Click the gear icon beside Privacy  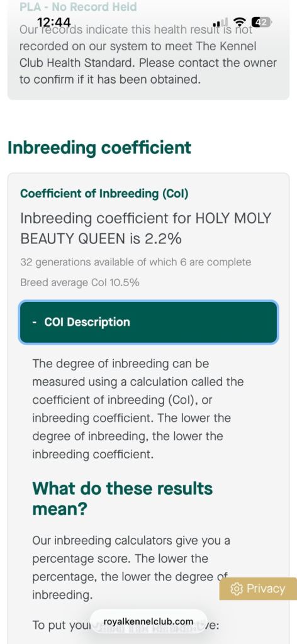pyautogui.click(x=237, y=589)
